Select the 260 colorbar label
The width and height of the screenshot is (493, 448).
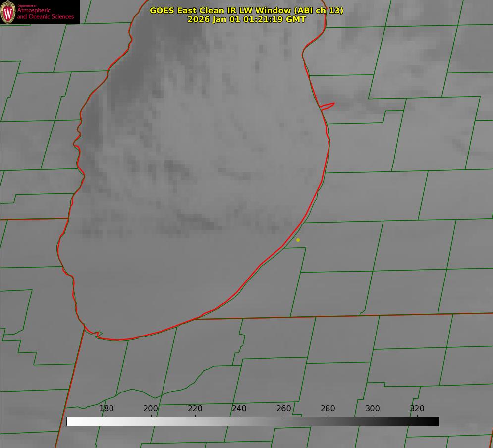pyautogui.click(x=284, y=408)
